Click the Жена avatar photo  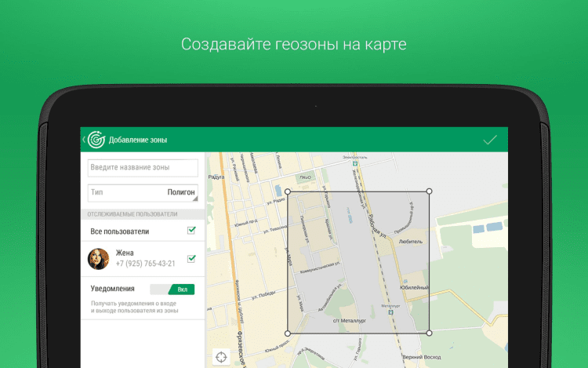click(x=98, y=259)
